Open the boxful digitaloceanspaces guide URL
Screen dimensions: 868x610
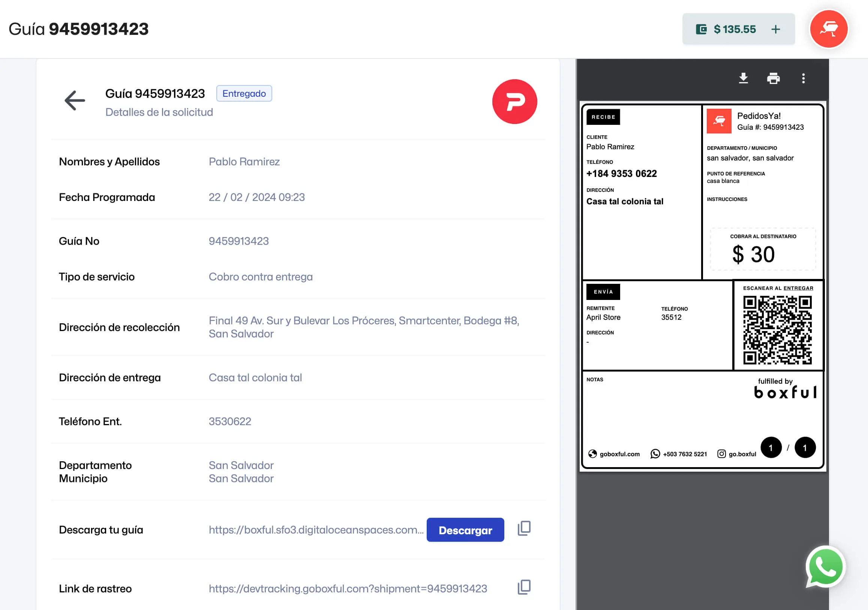[x=316, y=530]
